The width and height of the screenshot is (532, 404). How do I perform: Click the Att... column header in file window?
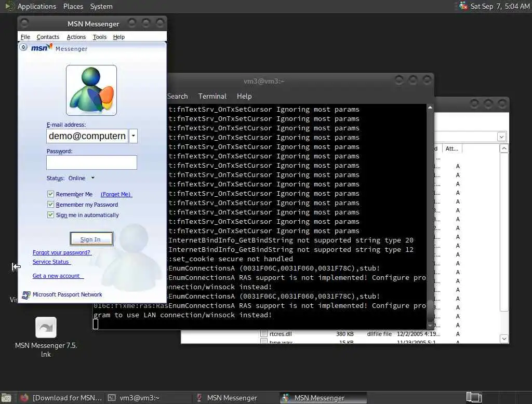[452, 149]
